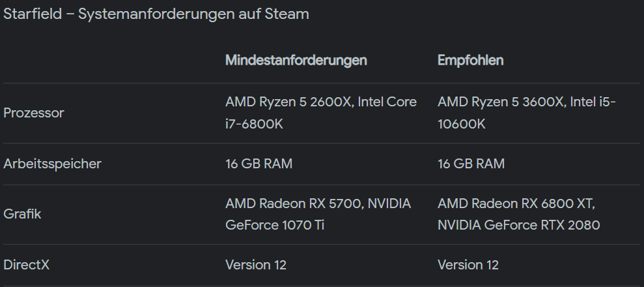The image size is (644, 287).
Task: Click the 10600K processor text
Action: (x=461, y=124)
